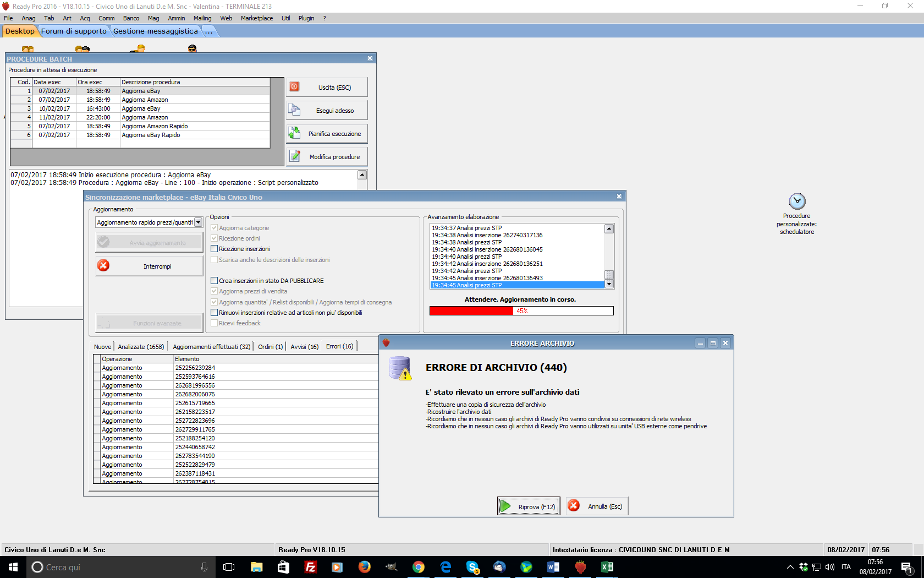Switch to the Gestione messaggistica tab
The width and height of the screenshot is (924, 578).
point(155,31)
